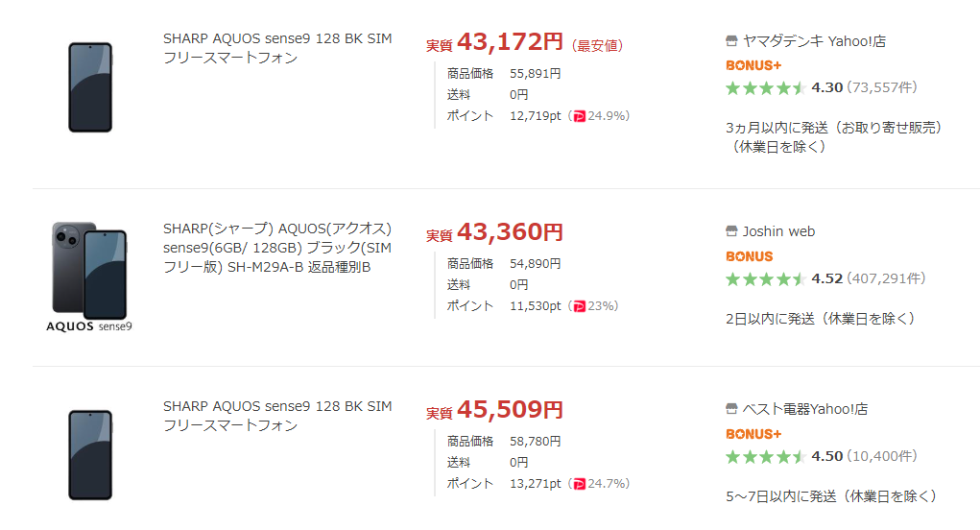
Task: Click the star rating for ヤマダデンキ store
Action: (x=765, y=88)
